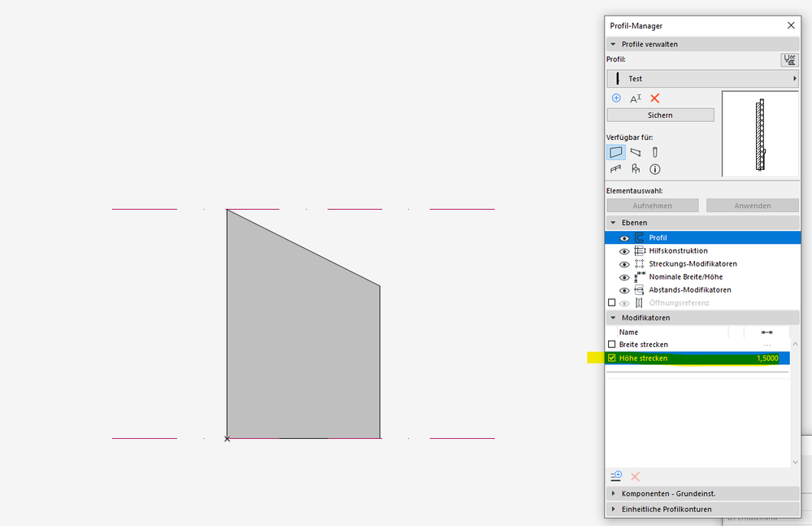Click the Anwenden button
812x526 pixels.
753,206
